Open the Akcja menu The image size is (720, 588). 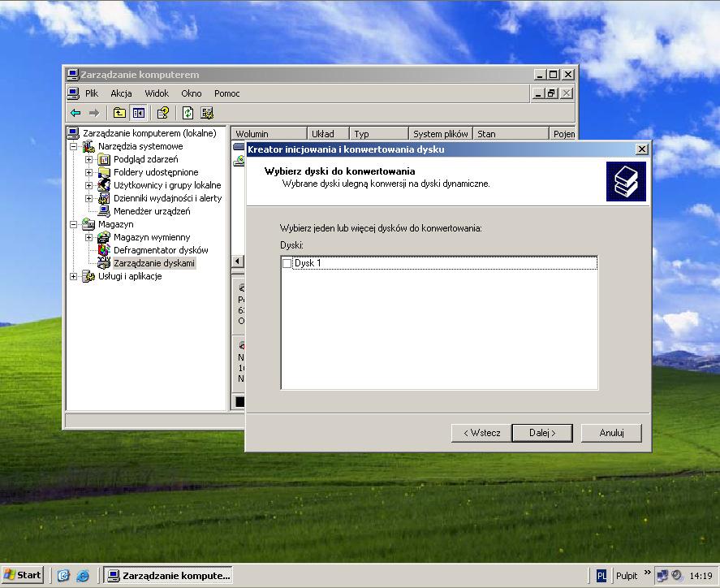tap(121, 93)
